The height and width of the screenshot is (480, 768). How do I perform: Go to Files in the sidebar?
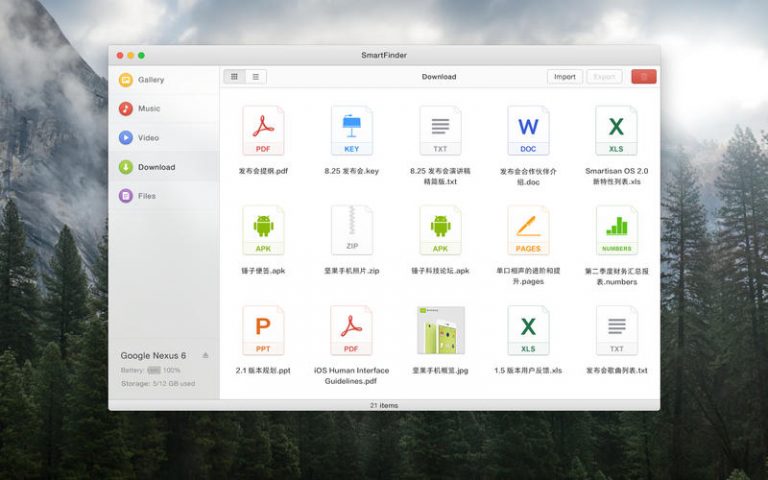point(146,196)
